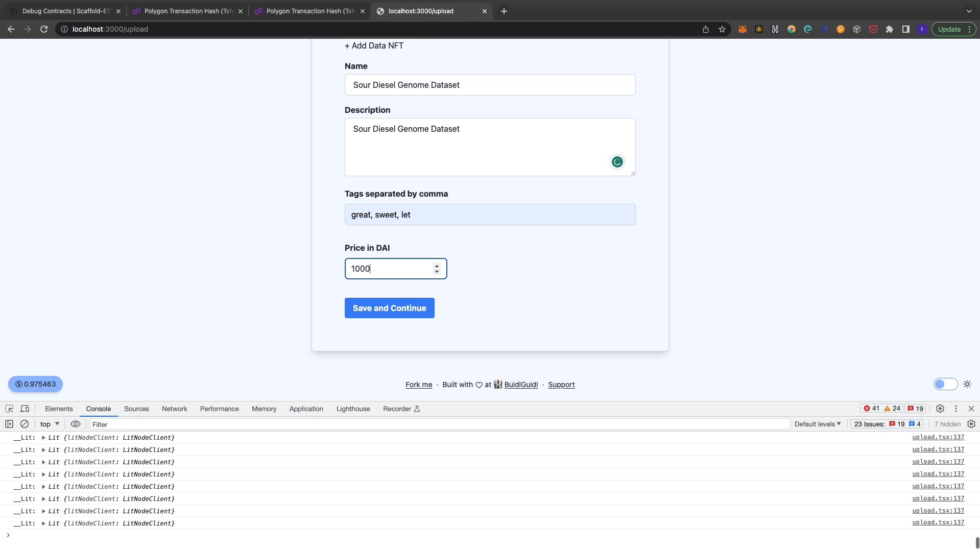Viewport: 980px width, 549px height.
Task: Open the DevTools three-dot customize menu
Action: click(x=956, y=409)
